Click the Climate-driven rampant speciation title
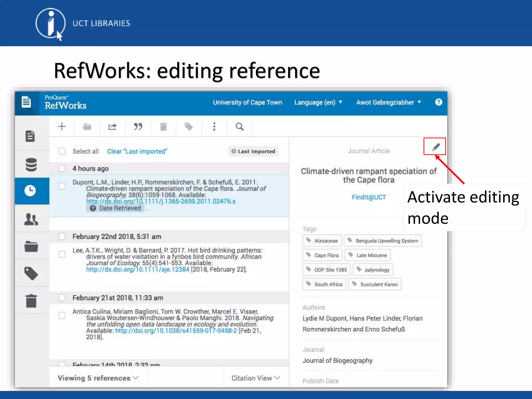532x399 pixels. [369, 175]
